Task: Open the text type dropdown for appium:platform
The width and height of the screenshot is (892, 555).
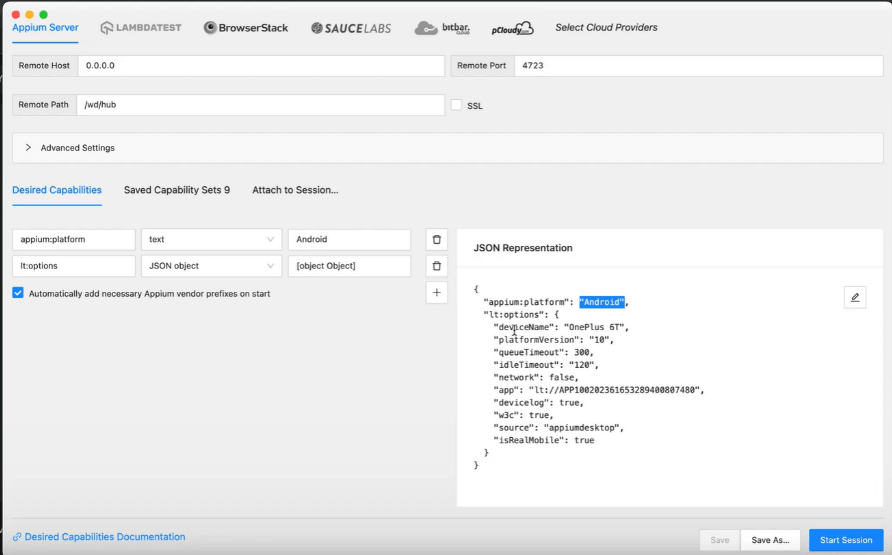Action: (211, 240)
